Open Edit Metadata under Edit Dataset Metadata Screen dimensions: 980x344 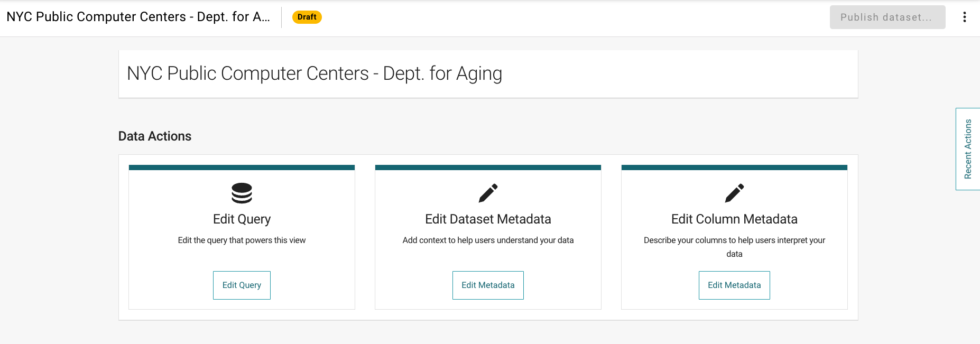[488, 285]
